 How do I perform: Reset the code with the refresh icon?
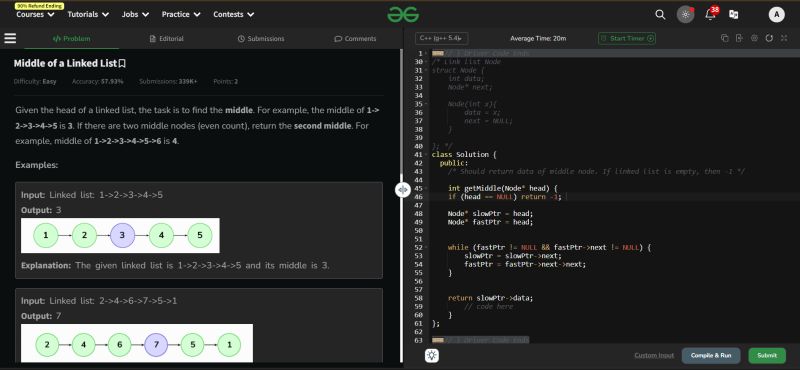pos(769,38)
